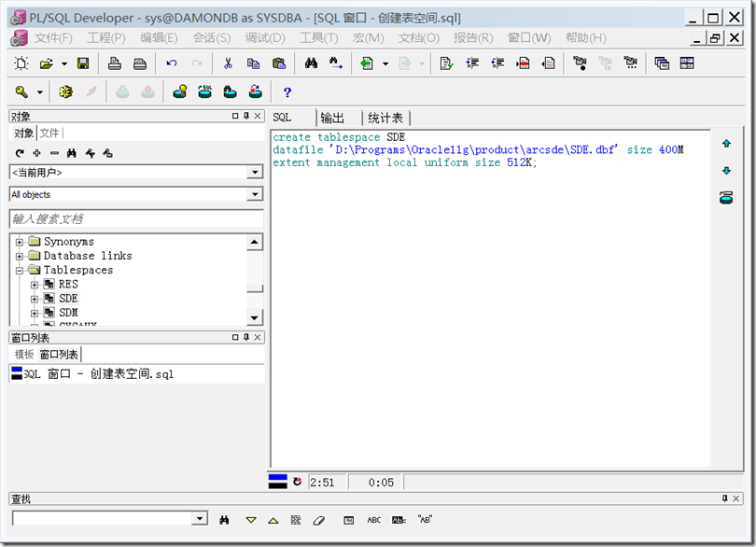Open the All objects filter dropdown
The height and width of the screenshot is (547, 756).
coord(254,194)
